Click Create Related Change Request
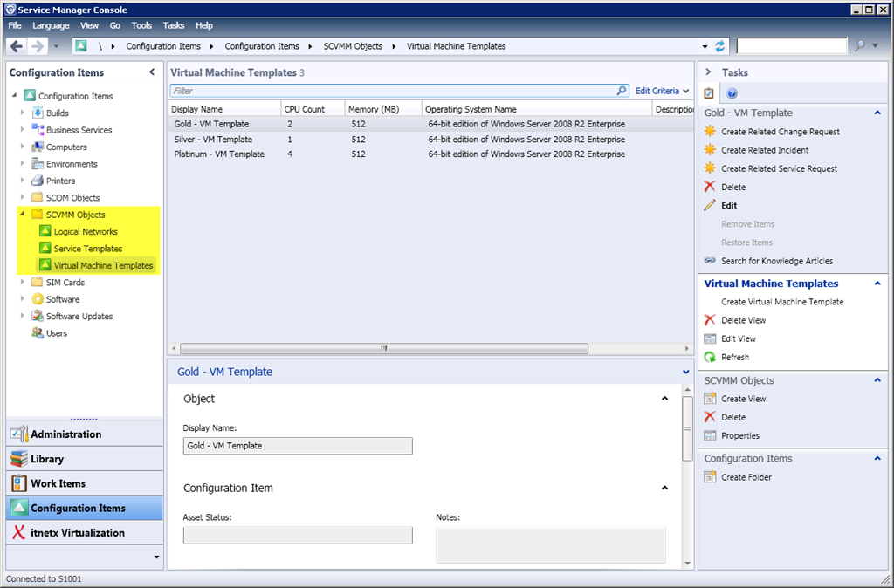Image resolution: width=894 pixels, height=588 pixels. (x=780, y=132)
